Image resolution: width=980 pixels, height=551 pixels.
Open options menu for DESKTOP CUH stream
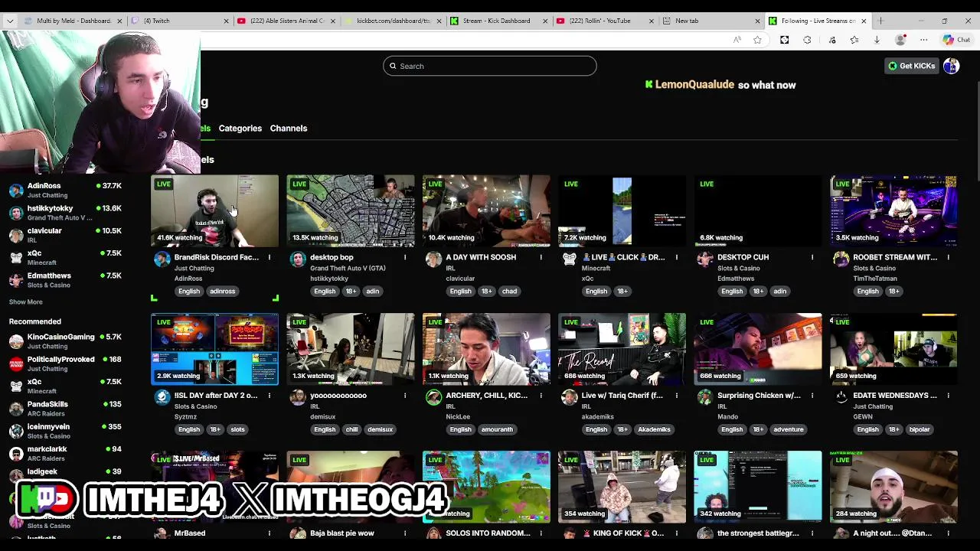tap(812, 257)
